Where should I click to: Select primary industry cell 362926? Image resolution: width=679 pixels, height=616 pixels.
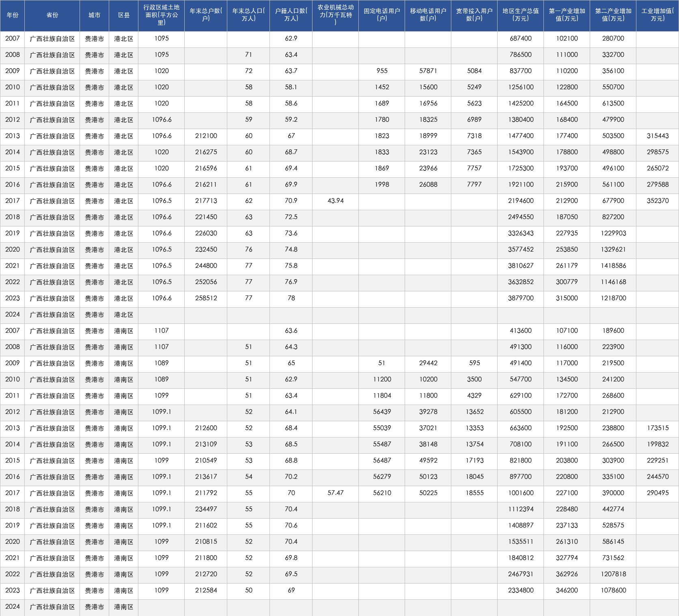tap(567, 574)
